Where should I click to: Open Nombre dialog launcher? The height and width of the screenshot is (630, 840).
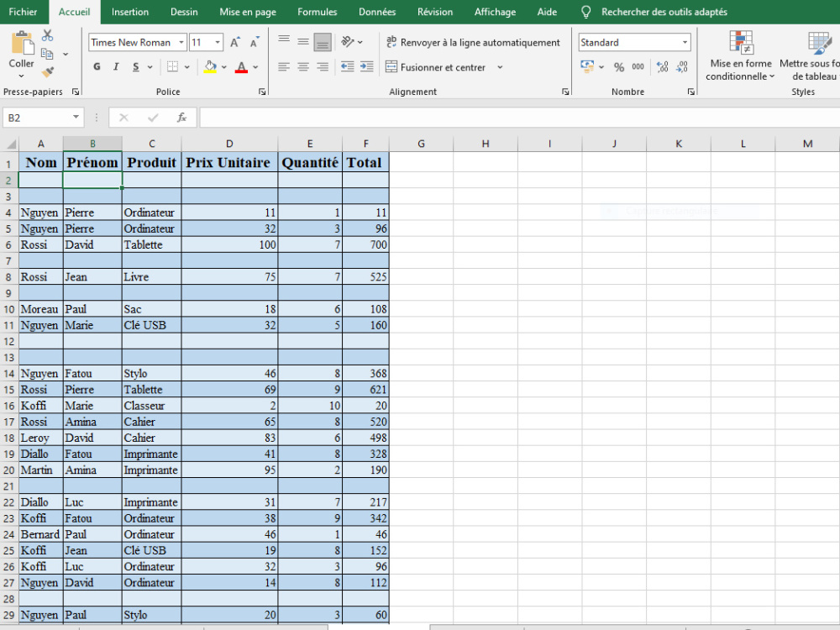(x=691, y=92)
